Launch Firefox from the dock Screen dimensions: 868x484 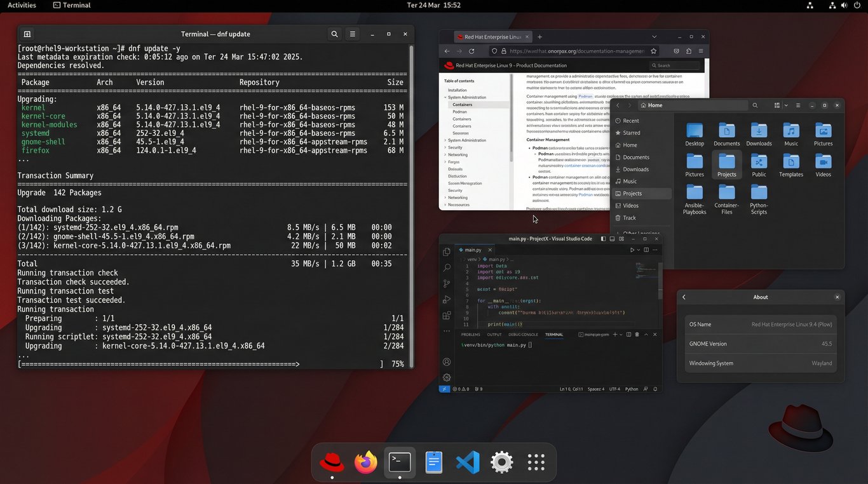tap(365, 462)
